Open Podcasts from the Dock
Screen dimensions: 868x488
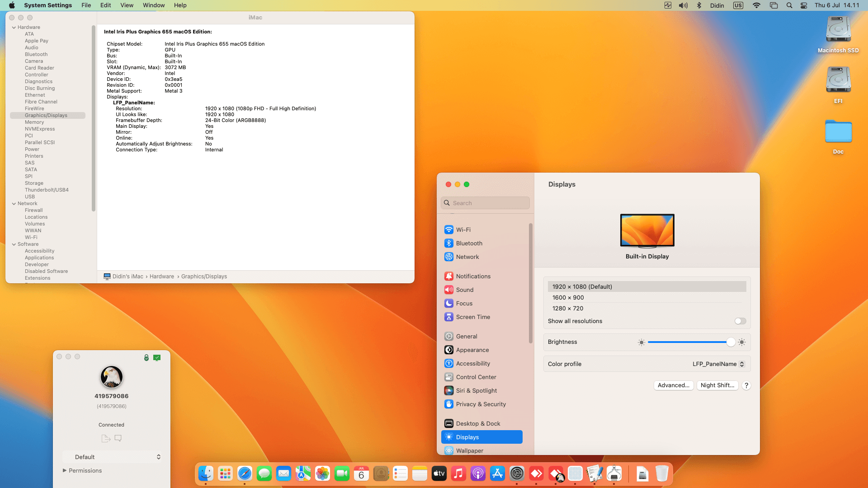[478, 474]
